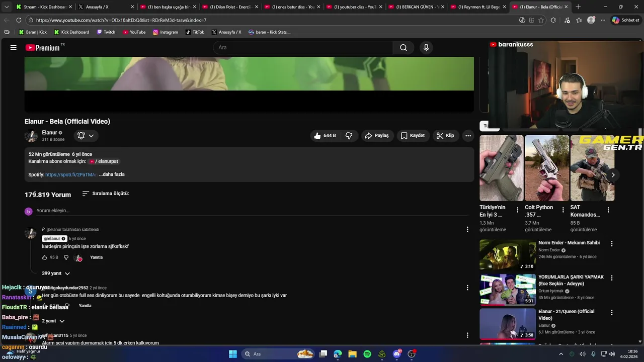Viewport: 644px width, 362px height.
Task: Like the pinned comment with 95 B
Action: click(x=44, y=257)
